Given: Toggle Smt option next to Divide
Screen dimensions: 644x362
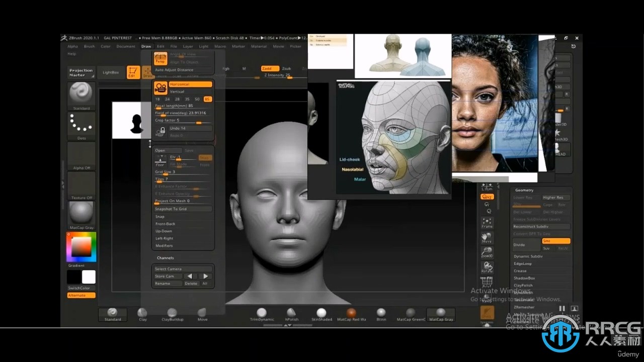Looking at the screenshot, I should (556, 241).
